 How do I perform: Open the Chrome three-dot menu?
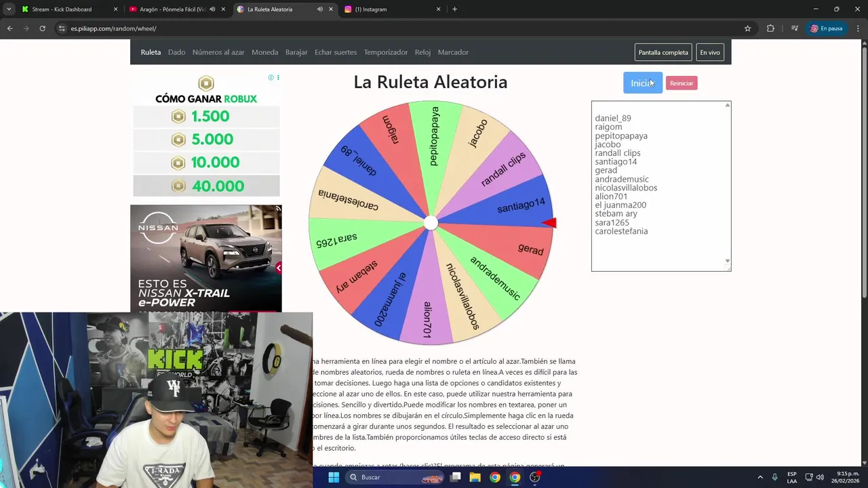[858, 28]
